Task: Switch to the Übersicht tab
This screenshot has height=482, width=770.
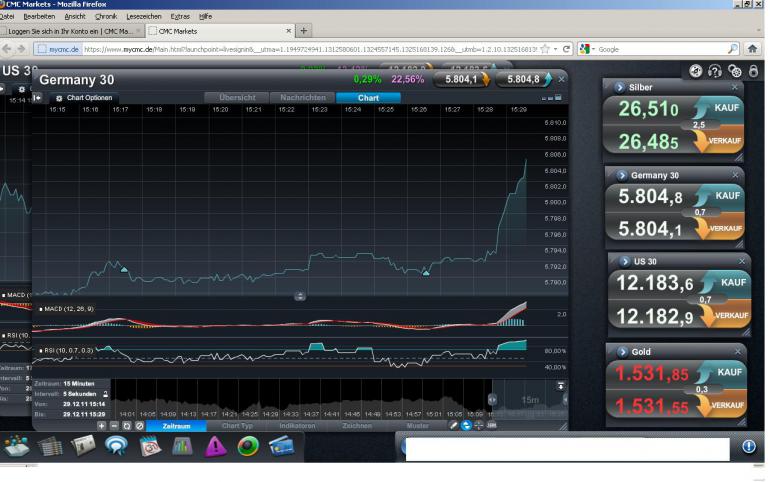Action: pyautogui.click(x=237, y=98)
